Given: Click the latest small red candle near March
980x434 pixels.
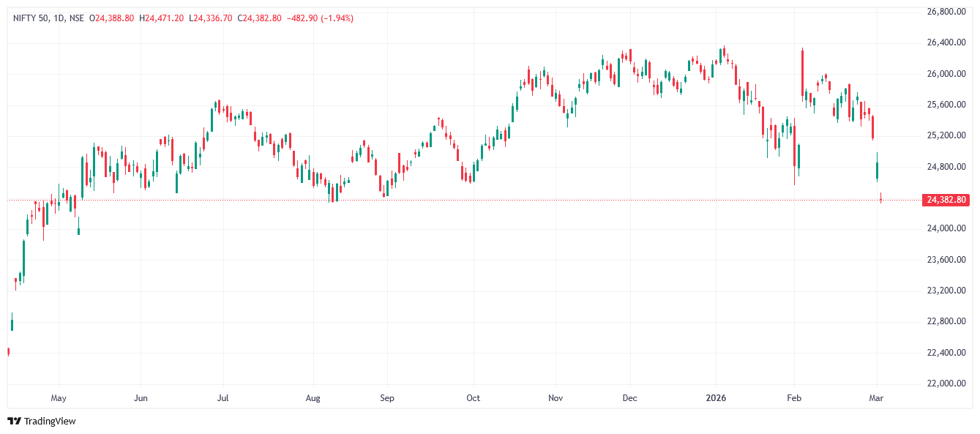Looking at the screenshot, I should click(881, 198).
